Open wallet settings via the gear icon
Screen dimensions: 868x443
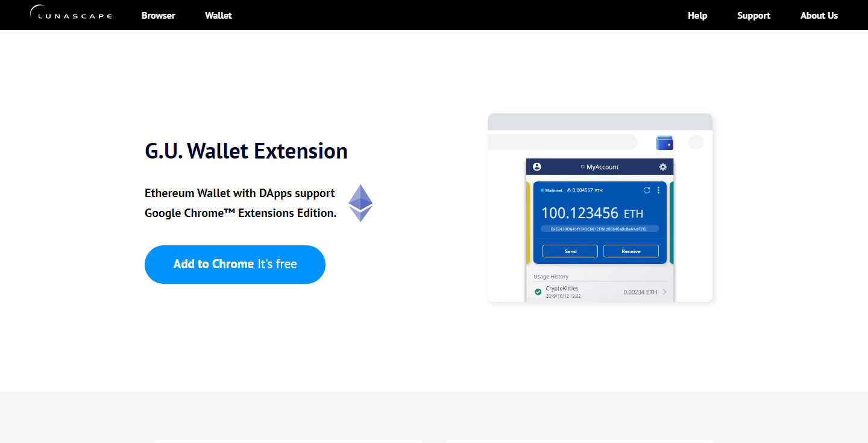pos(663,167)
